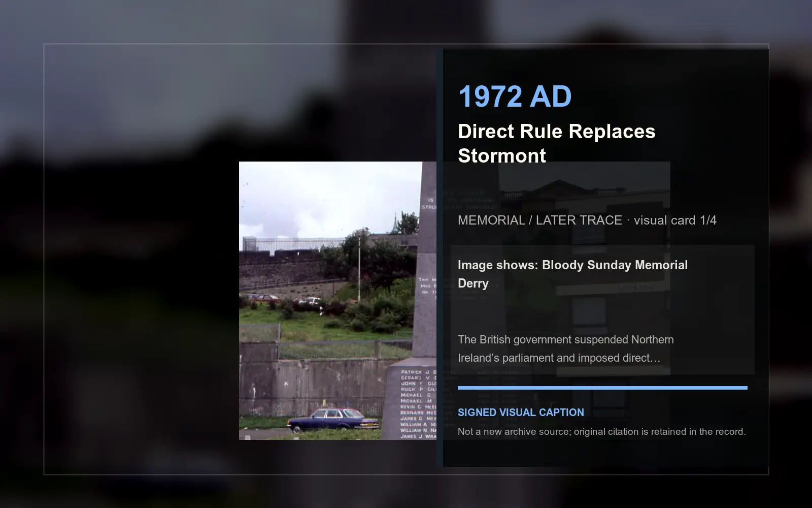Click the title Direct Rule Replaces Stormont
The width and height of the screenshot is (812, 508).
pyautogui.click(x=557, y=143)
